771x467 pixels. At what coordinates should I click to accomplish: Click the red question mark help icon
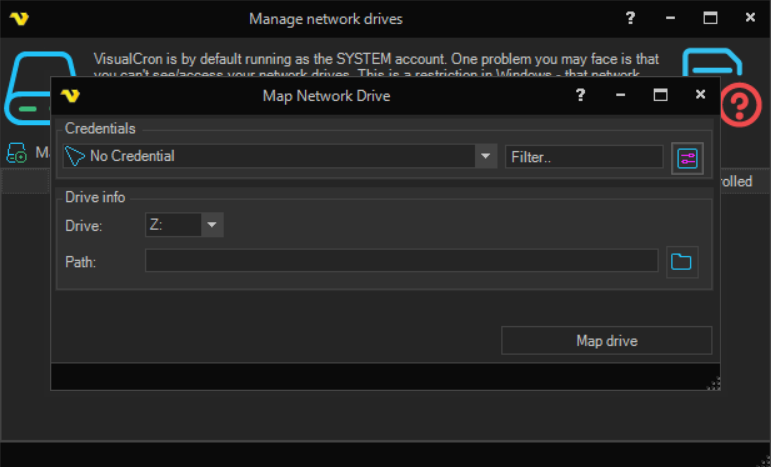pos(741,105)
